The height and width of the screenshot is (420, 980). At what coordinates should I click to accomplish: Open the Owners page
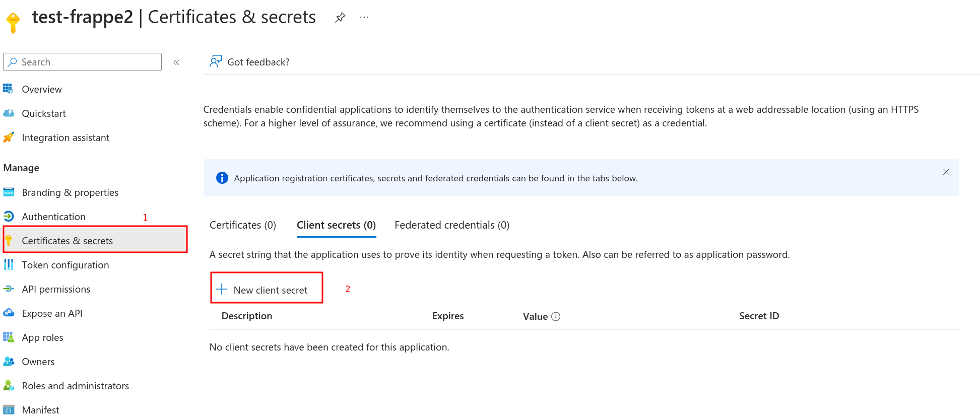click(x=38, y=362)
